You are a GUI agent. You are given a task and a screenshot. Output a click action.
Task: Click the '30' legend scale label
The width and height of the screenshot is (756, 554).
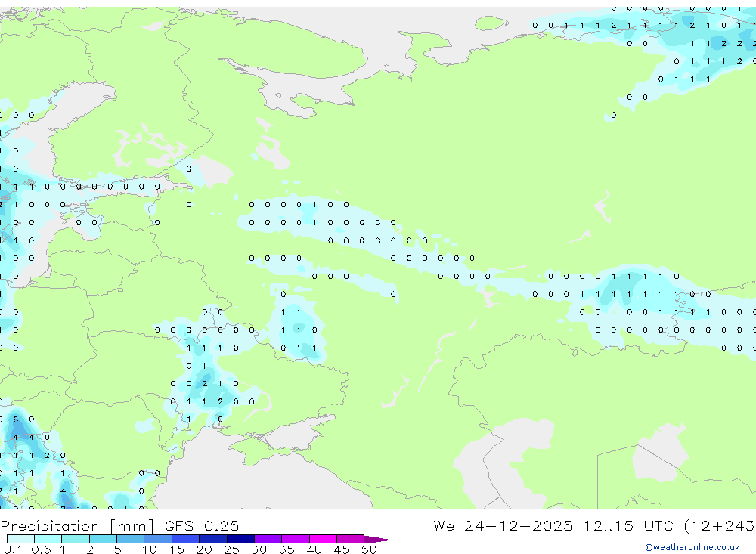coord(259,549)
